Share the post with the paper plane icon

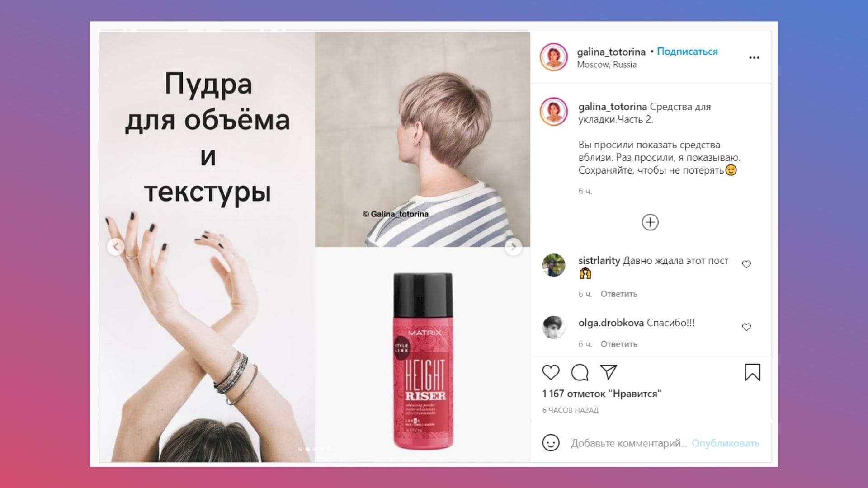(609, 372)
